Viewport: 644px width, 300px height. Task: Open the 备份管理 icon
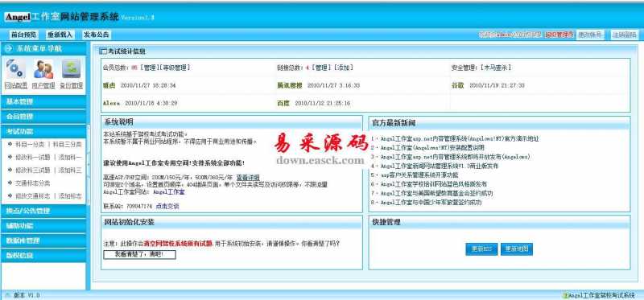click(72, 69)
